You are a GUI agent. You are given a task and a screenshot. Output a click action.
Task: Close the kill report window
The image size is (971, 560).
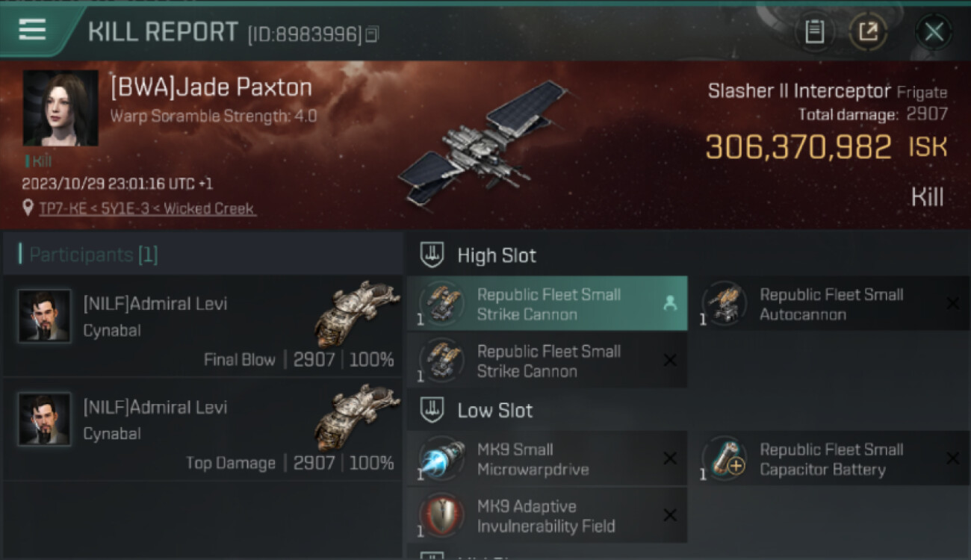point(934,32)
